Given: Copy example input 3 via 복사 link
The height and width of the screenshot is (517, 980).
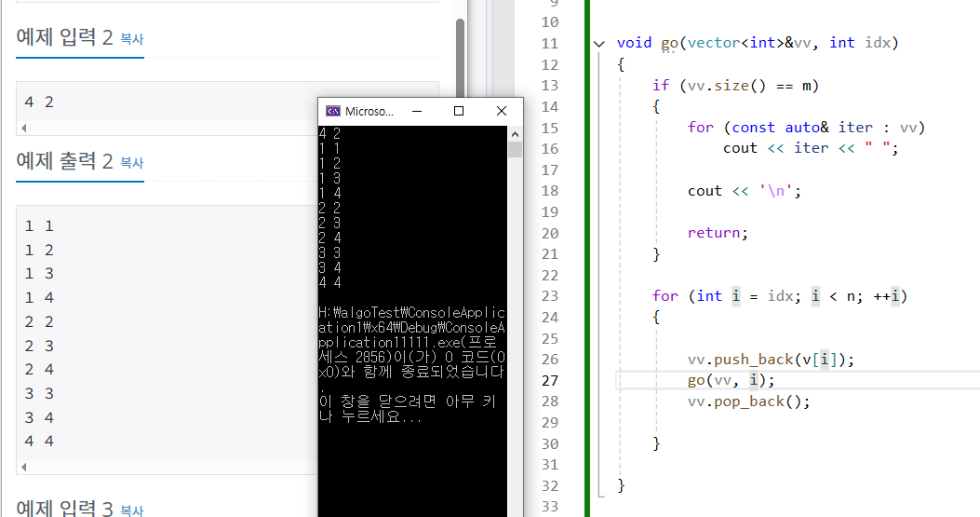Looking at the screenshot, I should 131,510.
